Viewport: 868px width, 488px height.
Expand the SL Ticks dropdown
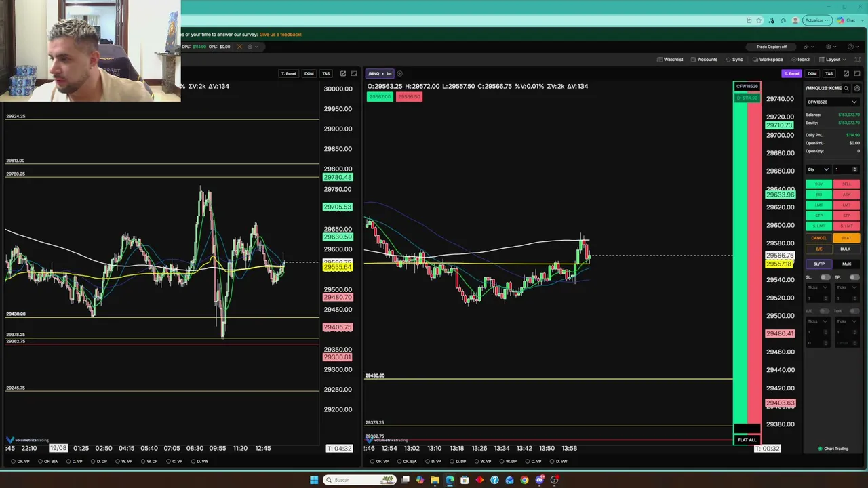click(817, 287)
